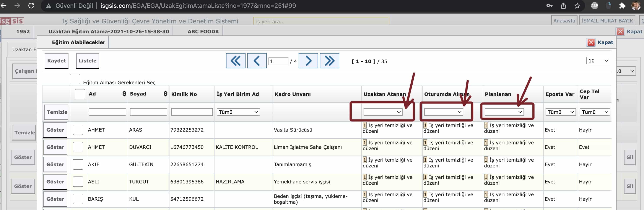Open the Uzaktan Atanan filter dropdown
This screenshot has height=210, width=644.
tap(382, 112)
